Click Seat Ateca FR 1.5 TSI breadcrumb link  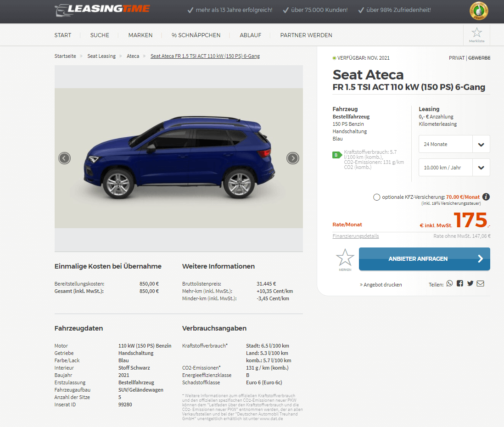point(205,56)
